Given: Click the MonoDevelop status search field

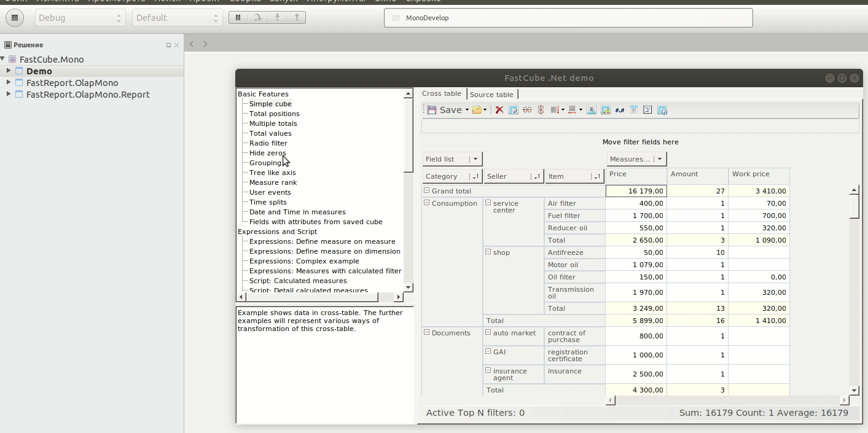Looking at the screenshot, I should tap(568, 18).
